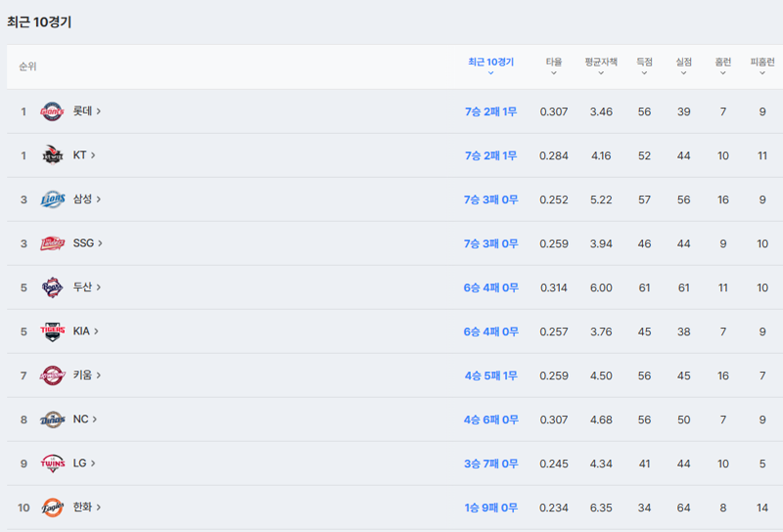Click the KT Wiz team logo
This screenshot has width=783, height=532.
52,155
